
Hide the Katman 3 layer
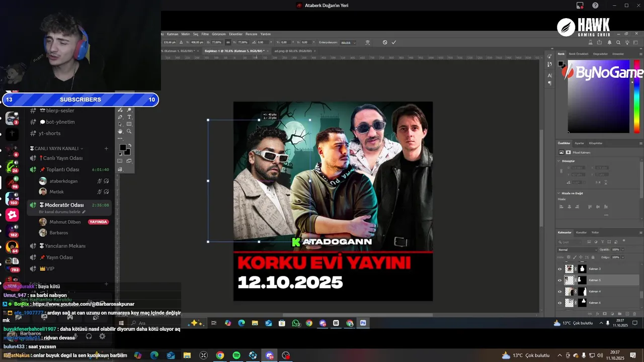pyautogui.click(x=559, y=269)
